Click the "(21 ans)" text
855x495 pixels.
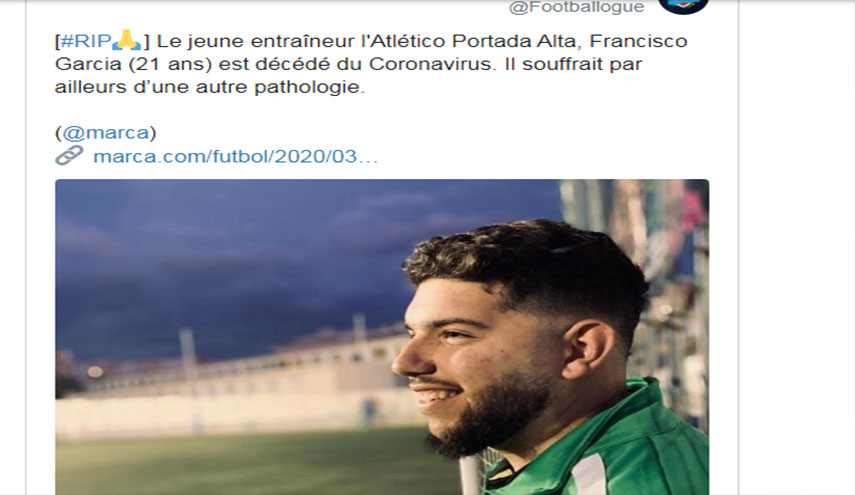(x=170, y=64)
